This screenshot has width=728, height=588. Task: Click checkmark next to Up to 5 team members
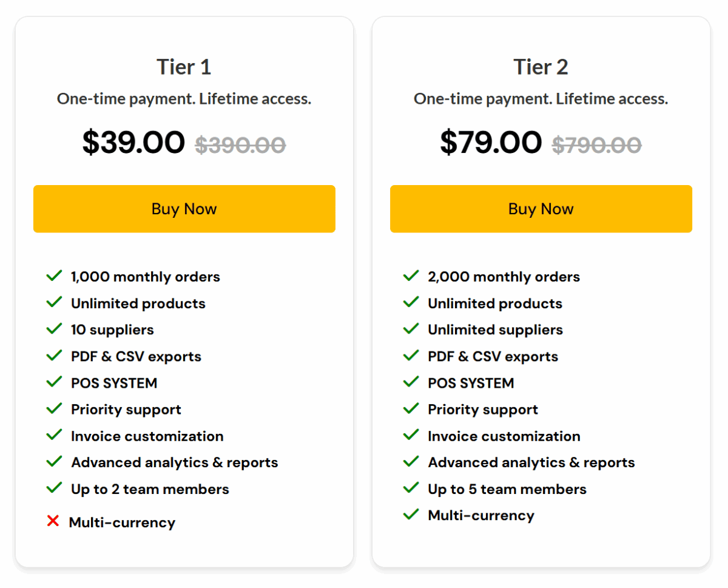click(x=411, y=488)
